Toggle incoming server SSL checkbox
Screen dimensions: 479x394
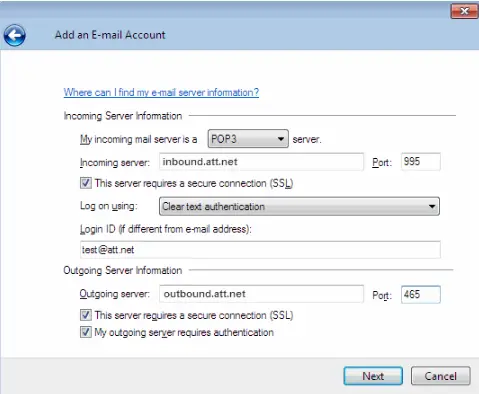86,183
